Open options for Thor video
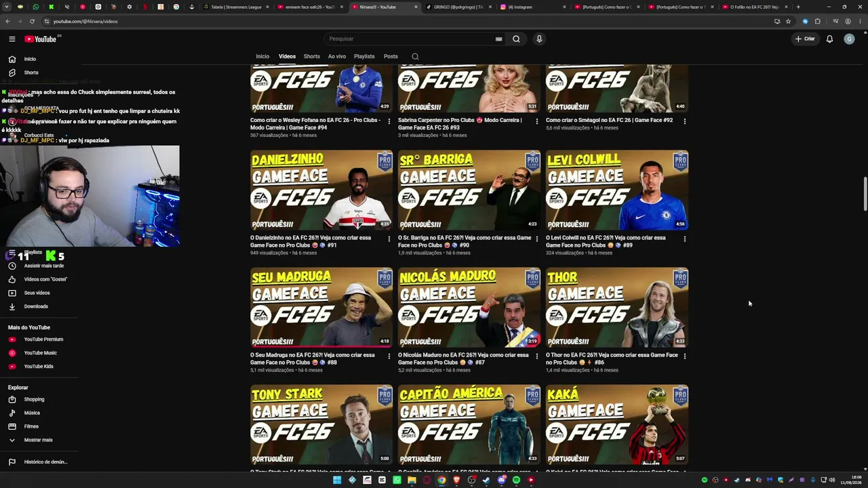The image size is (868, 488). tap(685, 356)
